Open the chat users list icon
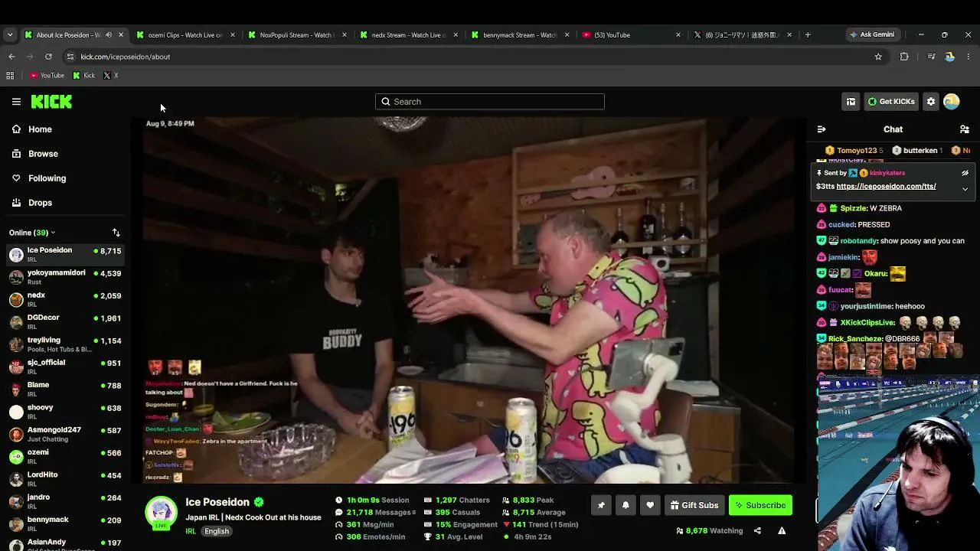 [965, 129]
